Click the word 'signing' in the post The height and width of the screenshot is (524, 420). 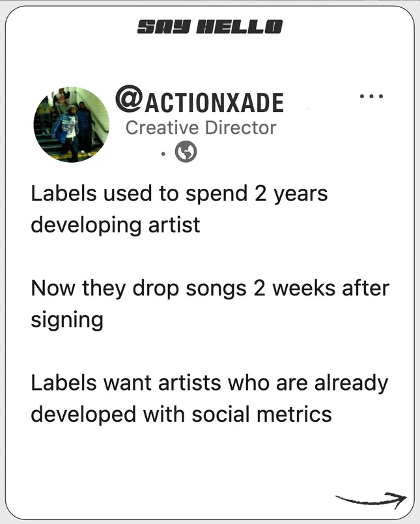click(67, 320)
